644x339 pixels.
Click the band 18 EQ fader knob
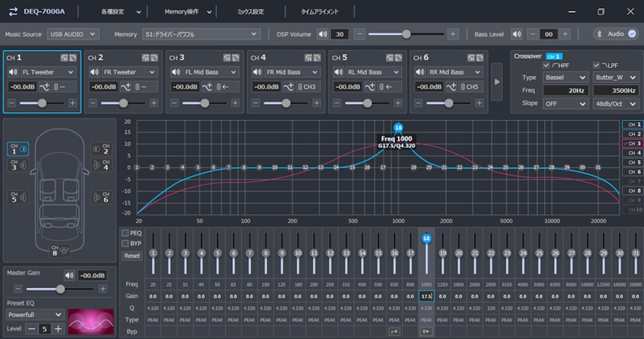click(427, 238)
